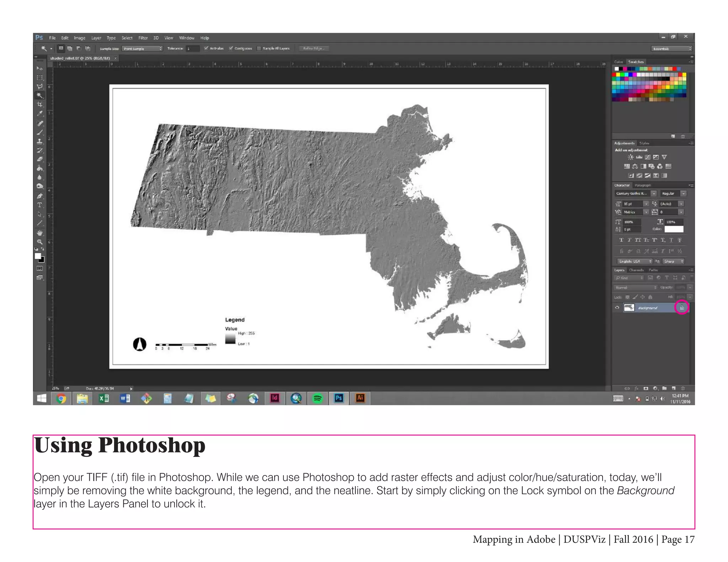Open the File menu

pos(52,38)
